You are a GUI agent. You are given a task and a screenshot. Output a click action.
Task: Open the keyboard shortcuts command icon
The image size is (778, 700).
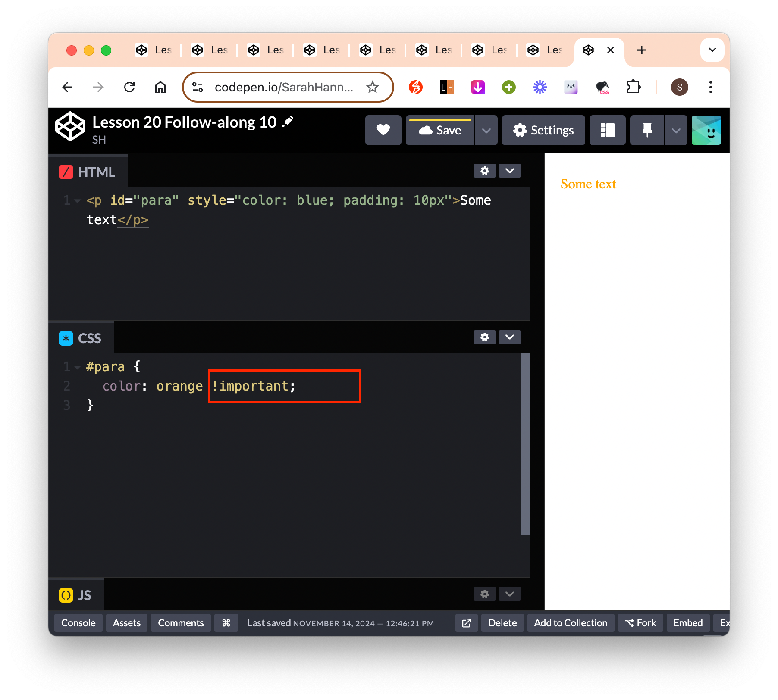pos(226,623)
